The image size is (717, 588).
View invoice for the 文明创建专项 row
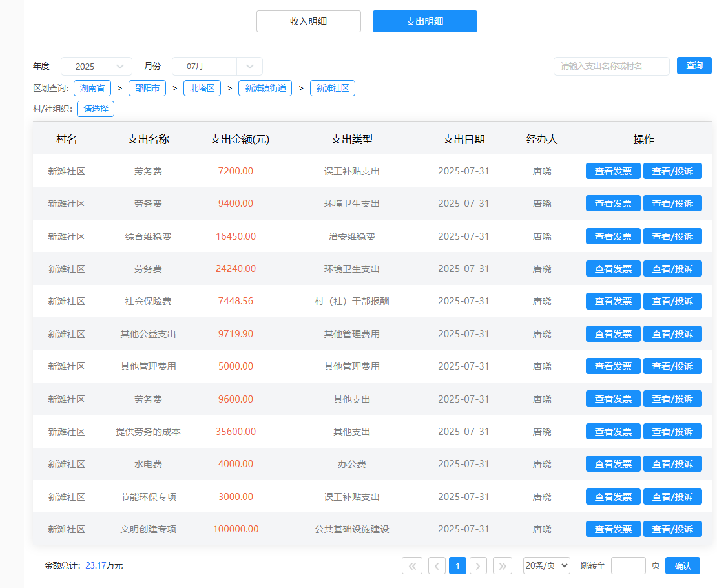[613, 529]
